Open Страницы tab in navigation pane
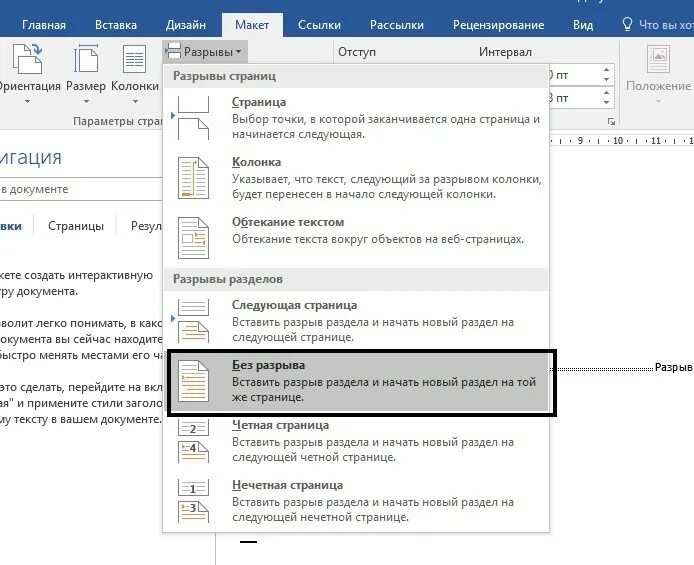This screenshot has height=565, width=694. (x=76, y=226)
